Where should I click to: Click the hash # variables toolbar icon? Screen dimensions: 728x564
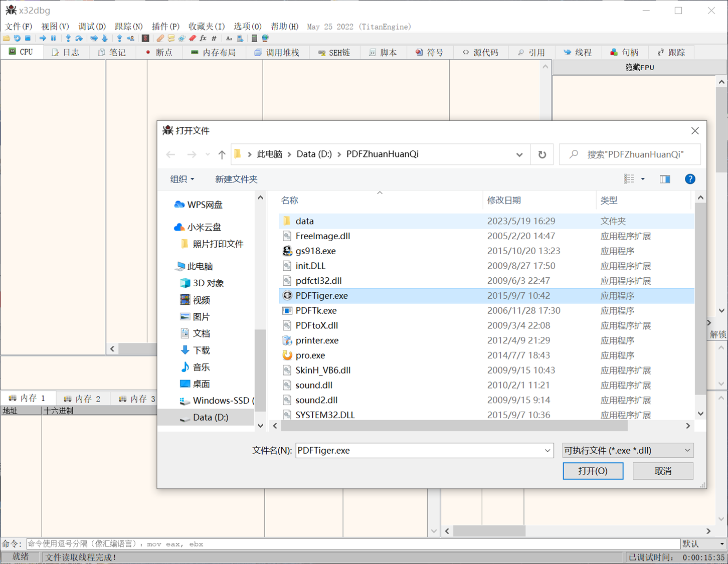(214, 38)
